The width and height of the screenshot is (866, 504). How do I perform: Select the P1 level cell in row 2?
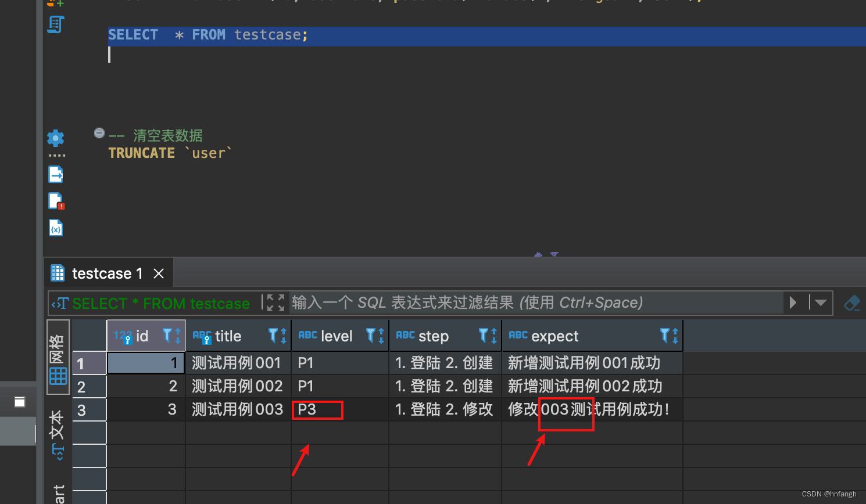(340, 387)
